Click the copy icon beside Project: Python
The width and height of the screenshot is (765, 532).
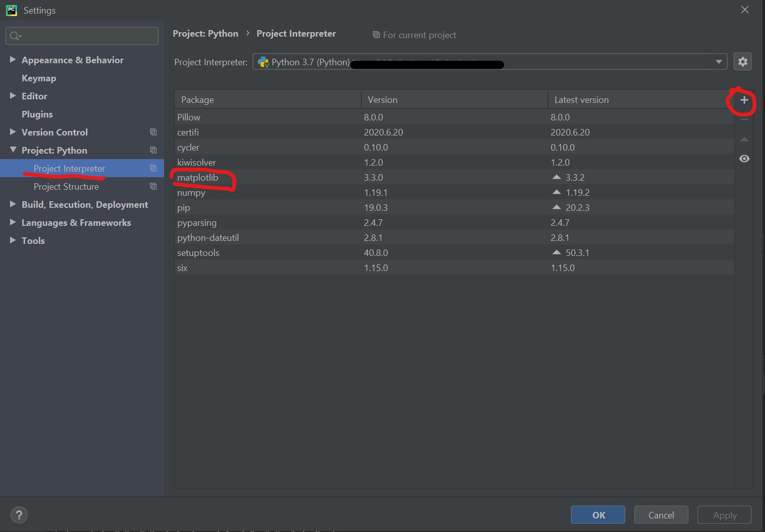click(x=153, y=150)
